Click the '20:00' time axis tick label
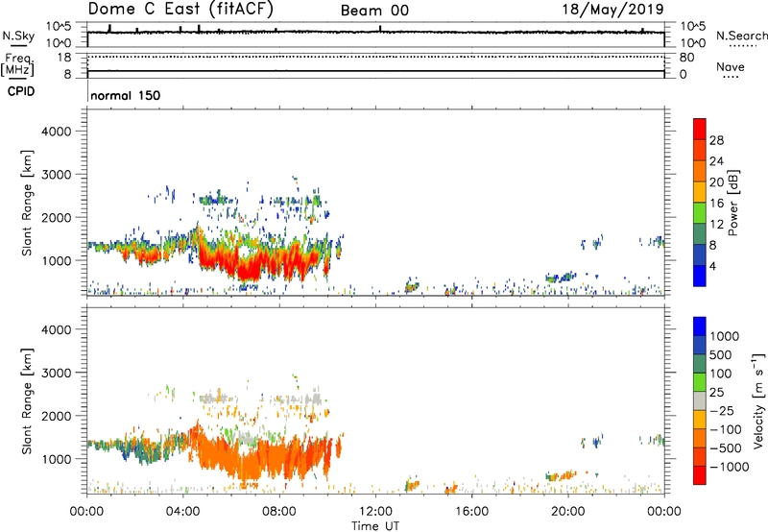The height and width of the screenshot is (532, 768). pyautogui.click(x=567, y=512)
